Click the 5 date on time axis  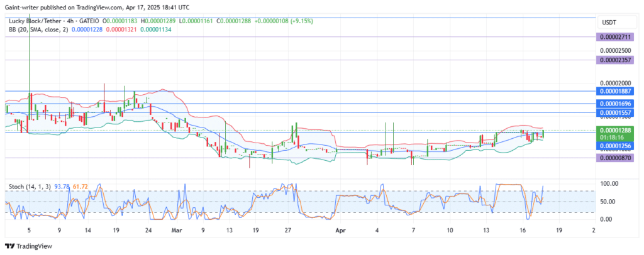(29, 231)
